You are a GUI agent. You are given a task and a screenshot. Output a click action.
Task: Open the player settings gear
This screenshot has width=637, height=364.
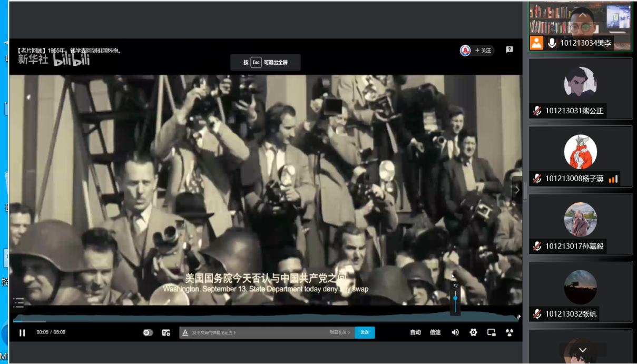pos(473,332)
